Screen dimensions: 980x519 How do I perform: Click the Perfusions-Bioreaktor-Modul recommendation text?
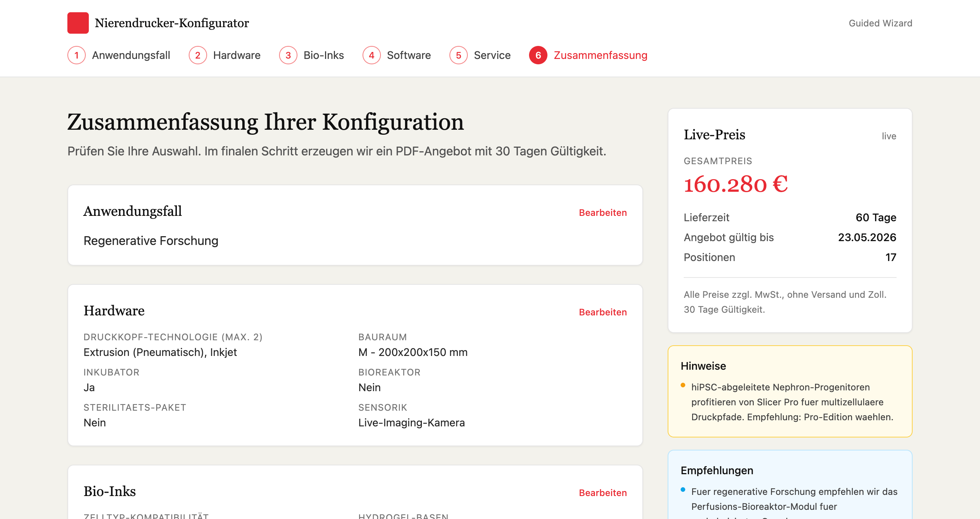[x=794, y=502]
